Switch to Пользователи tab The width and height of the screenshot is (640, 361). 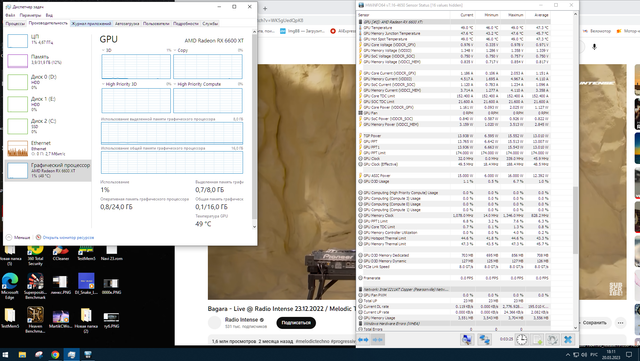(x=156, y=24)
